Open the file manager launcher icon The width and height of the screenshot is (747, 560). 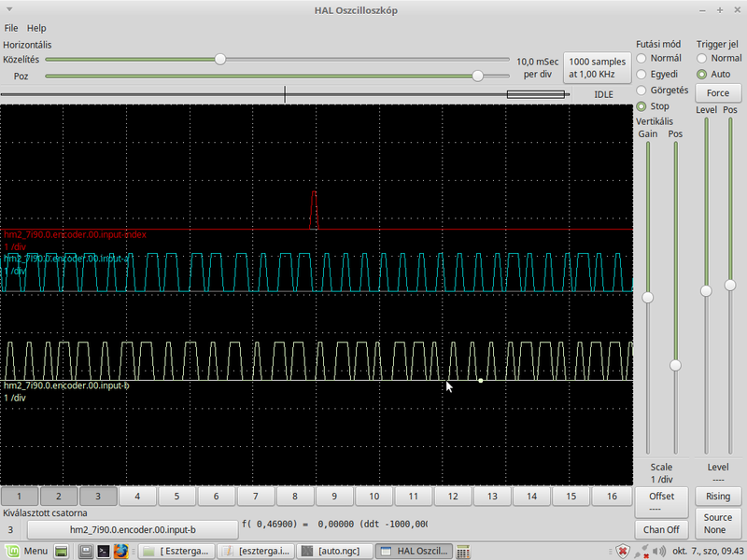[x=86, y=552]
